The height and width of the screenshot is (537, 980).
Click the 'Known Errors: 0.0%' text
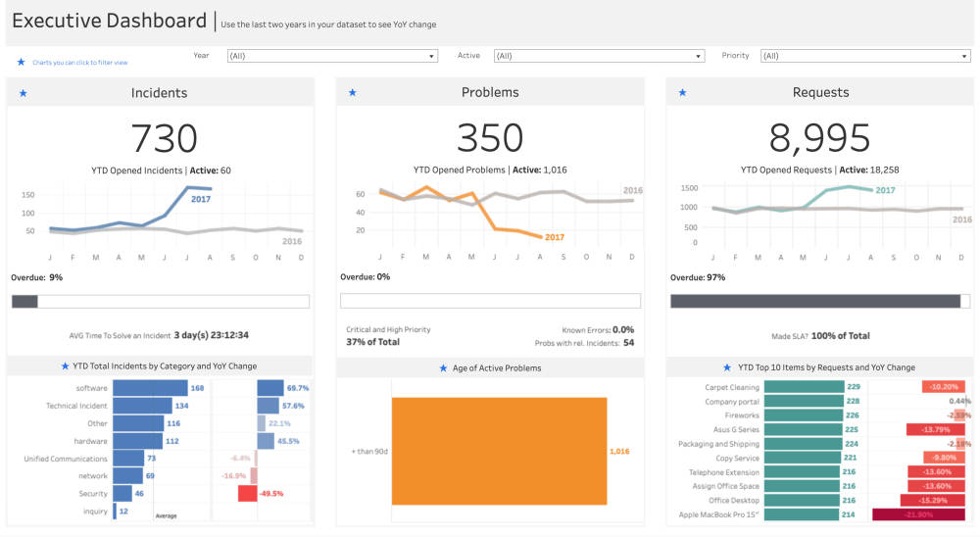coord(598,329)
